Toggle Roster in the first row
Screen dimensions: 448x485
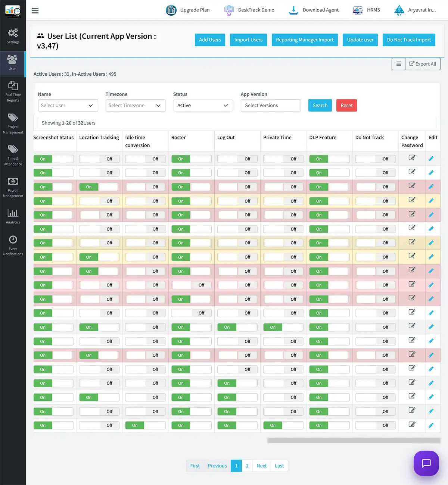192,159
